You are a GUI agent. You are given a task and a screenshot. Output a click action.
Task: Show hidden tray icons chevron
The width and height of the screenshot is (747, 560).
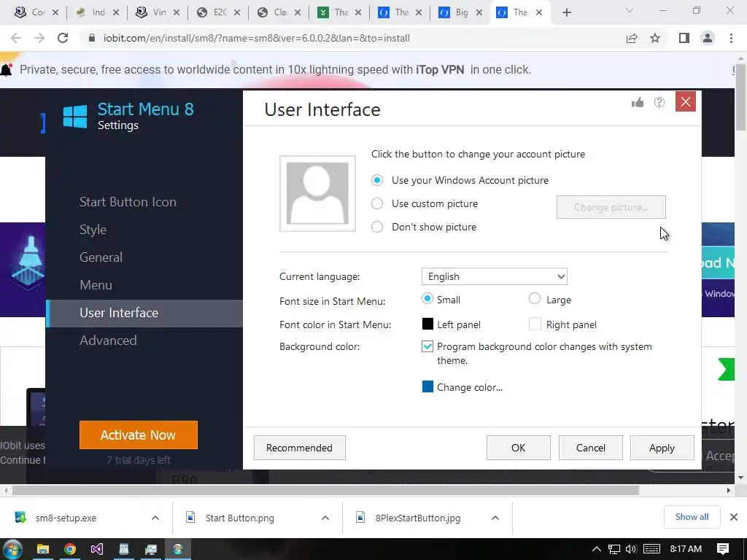pos(596,549)
